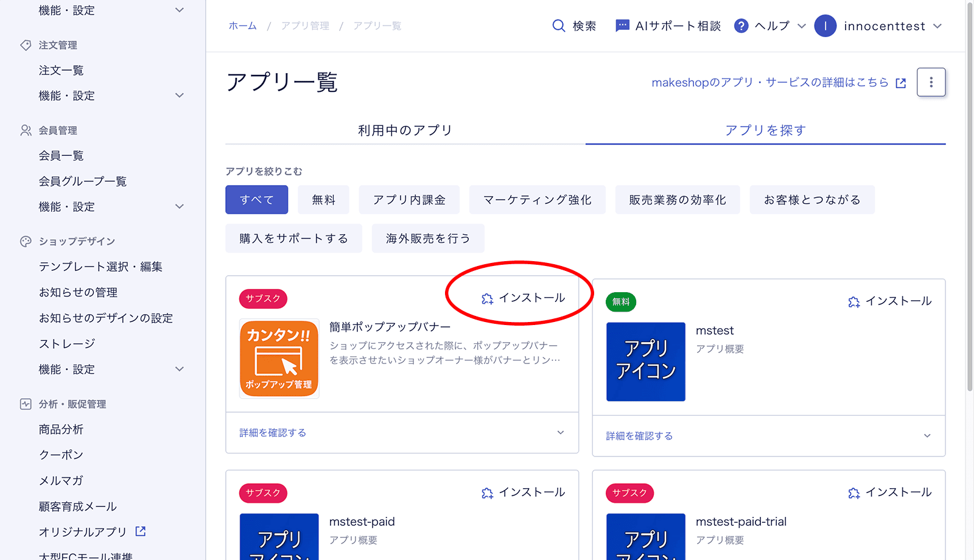Click the innocenttest user avatar
Image resolution: width=974 pixels, height=560 pixels.
(x=825, y=26)
